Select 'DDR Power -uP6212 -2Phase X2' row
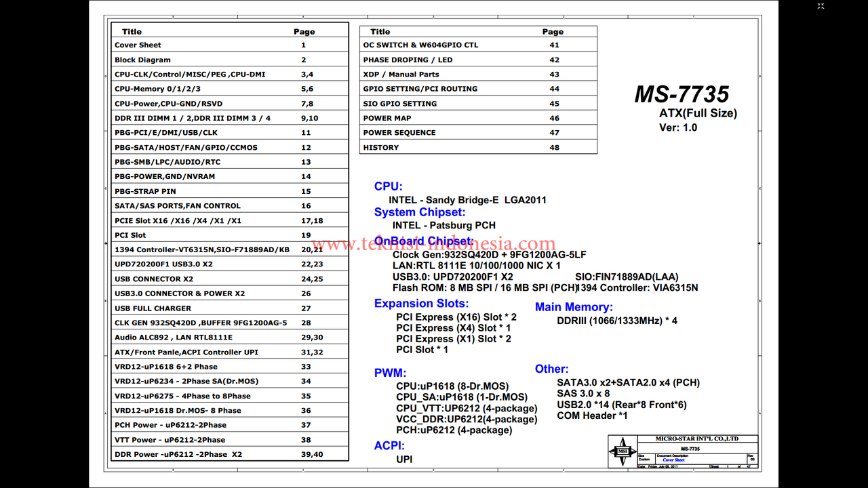This screenshot has width=868, height=488. point(230,454)
